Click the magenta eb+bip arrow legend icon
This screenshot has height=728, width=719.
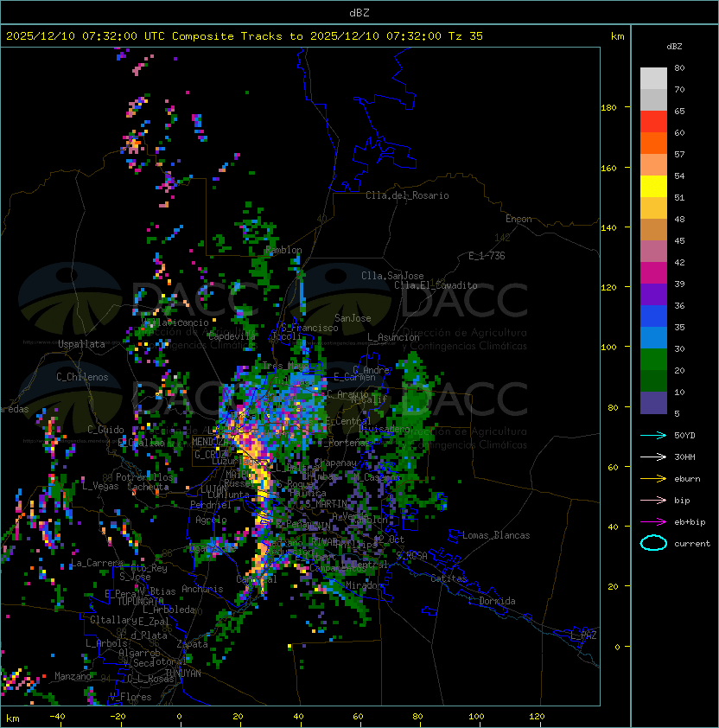click(x=653, y=522)
